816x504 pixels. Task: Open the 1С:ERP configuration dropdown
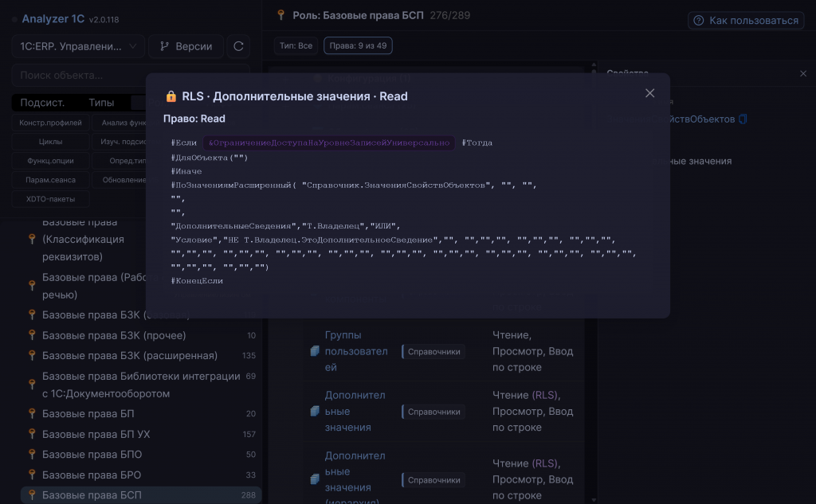(78, 46)
